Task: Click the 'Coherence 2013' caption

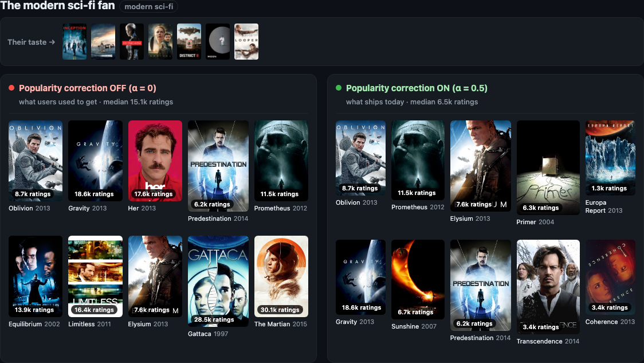Action: click(610, 322)
